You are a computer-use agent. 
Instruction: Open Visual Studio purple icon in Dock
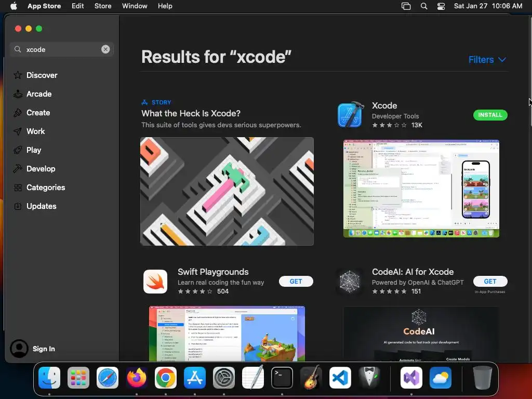point(411,378)
